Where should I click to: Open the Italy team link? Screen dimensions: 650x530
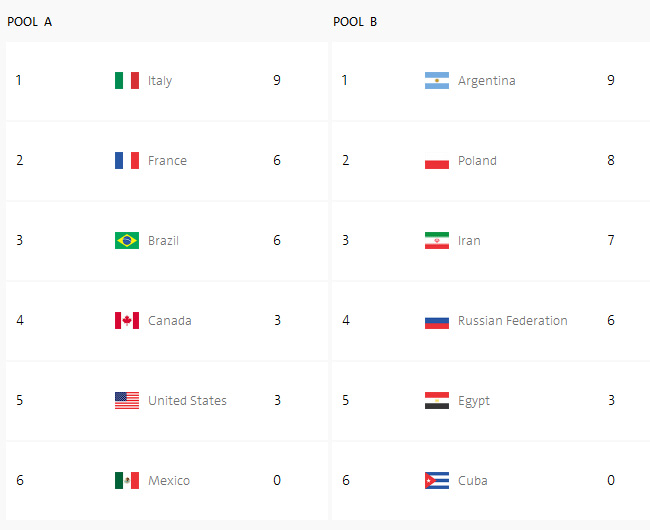160,80
